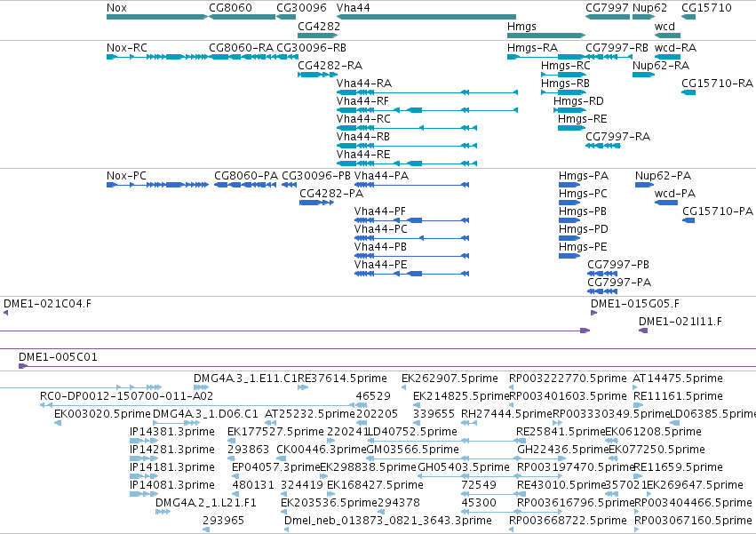Click the CG8060-PA protein feature
This screenshot has height=534, width=756.
pyautogui.click(x=245, y=185)
